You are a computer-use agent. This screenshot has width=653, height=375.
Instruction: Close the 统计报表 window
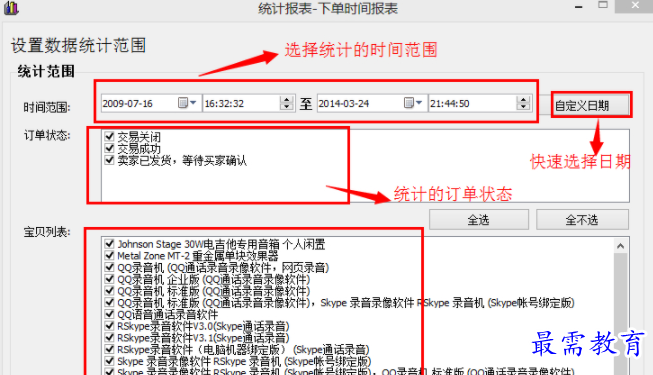pos(635,6)
